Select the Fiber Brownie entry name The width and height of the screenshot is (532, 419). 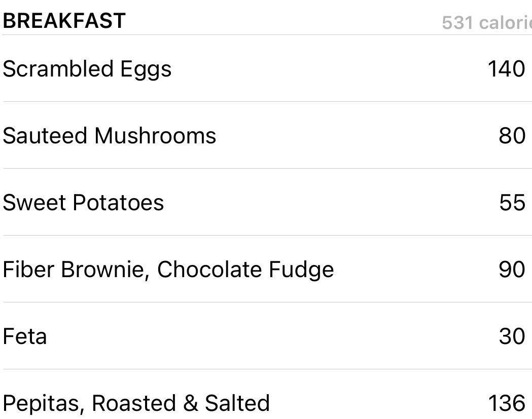pos(74,270)
